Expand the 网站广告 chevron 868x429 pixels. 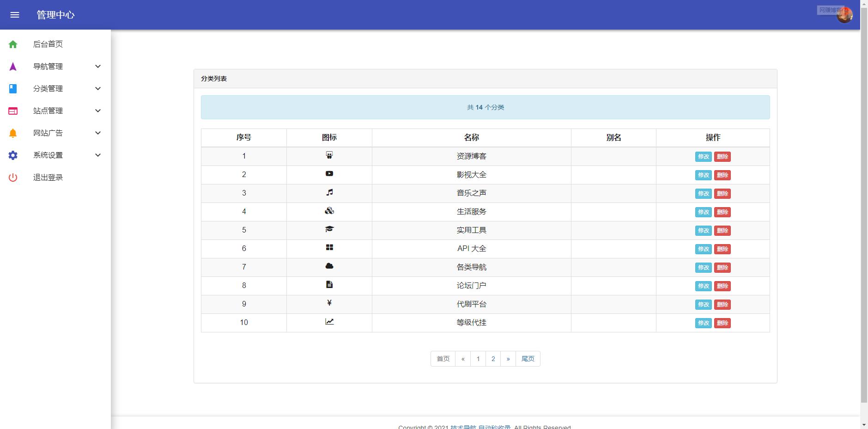[x=98, y=133]
